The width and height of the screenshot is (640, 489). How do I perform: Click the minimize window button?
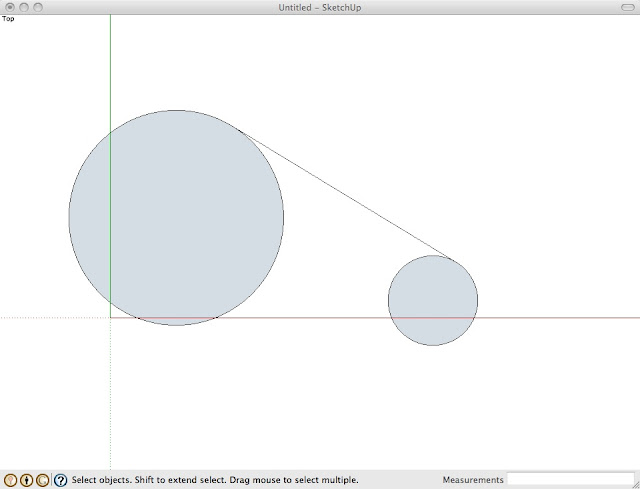tap(24, 7)
